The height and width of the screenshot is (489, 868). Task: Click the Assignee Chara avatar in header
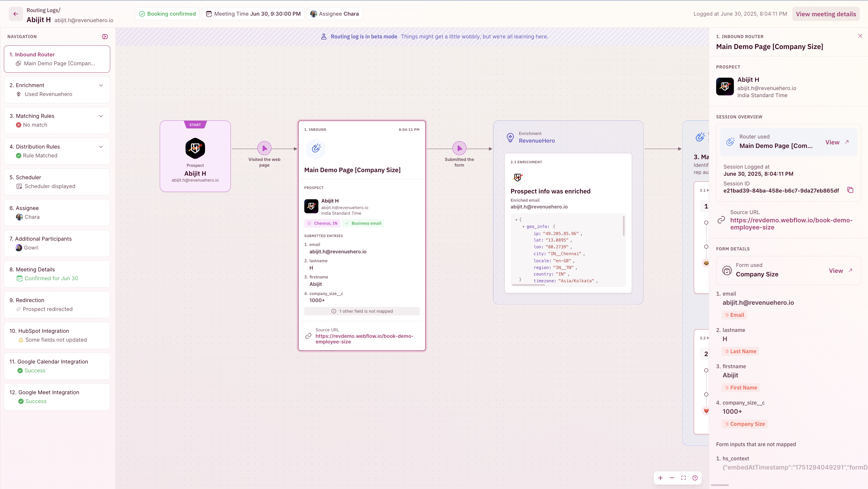(313, 14)
